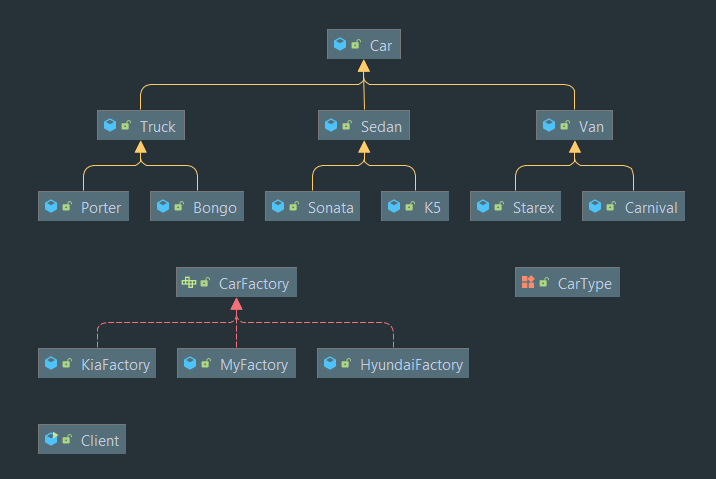Click the MyFactory label text
Image resolution: width=716 pixels, height=479 pixels.
(254, 365)
